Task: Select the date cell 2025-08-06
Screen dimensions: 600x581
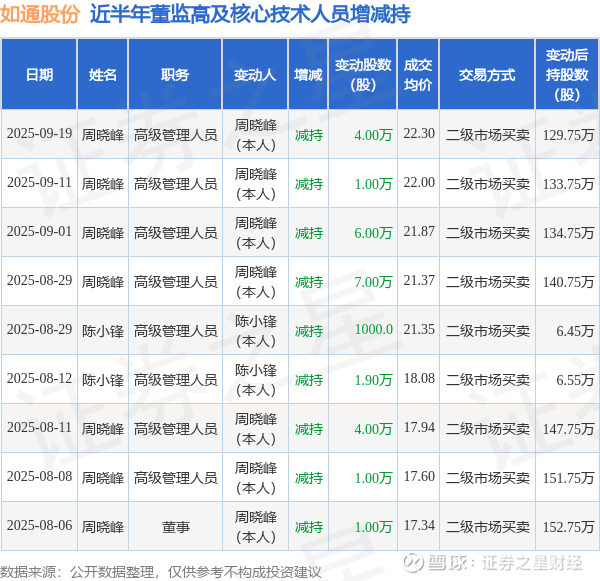Action: [39, 526]
